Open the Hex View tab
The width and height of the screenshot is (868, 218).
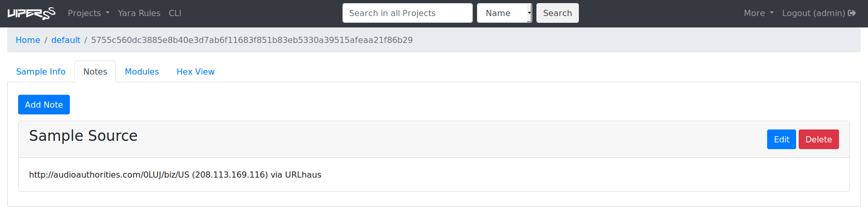coord(196,71)
